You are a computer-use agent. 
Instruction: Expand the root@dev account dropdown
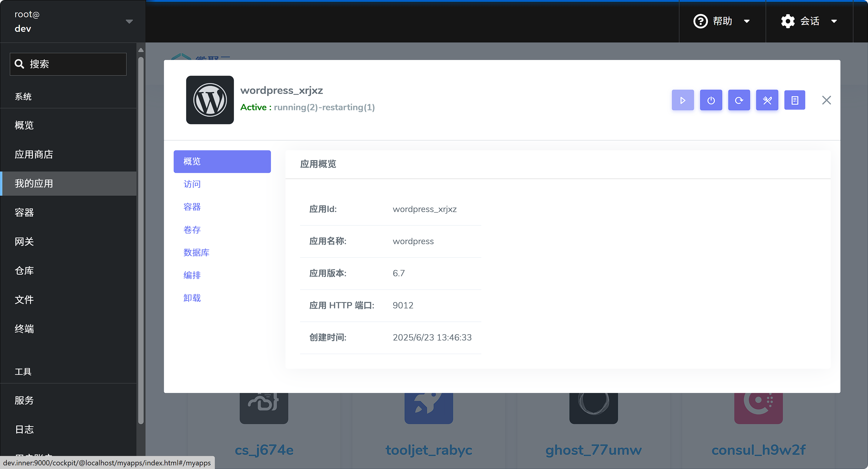(x=129, y=21)
